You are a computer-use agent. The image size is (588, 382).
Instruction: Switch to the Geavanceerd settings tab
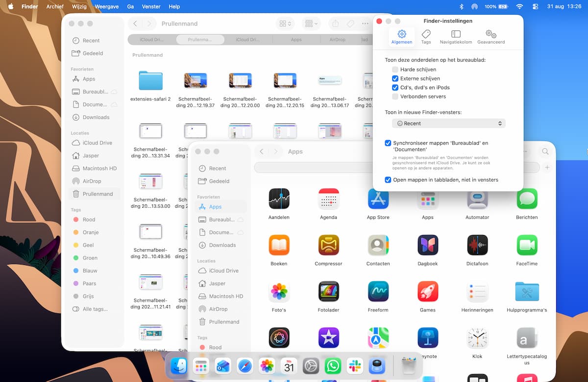491,37
